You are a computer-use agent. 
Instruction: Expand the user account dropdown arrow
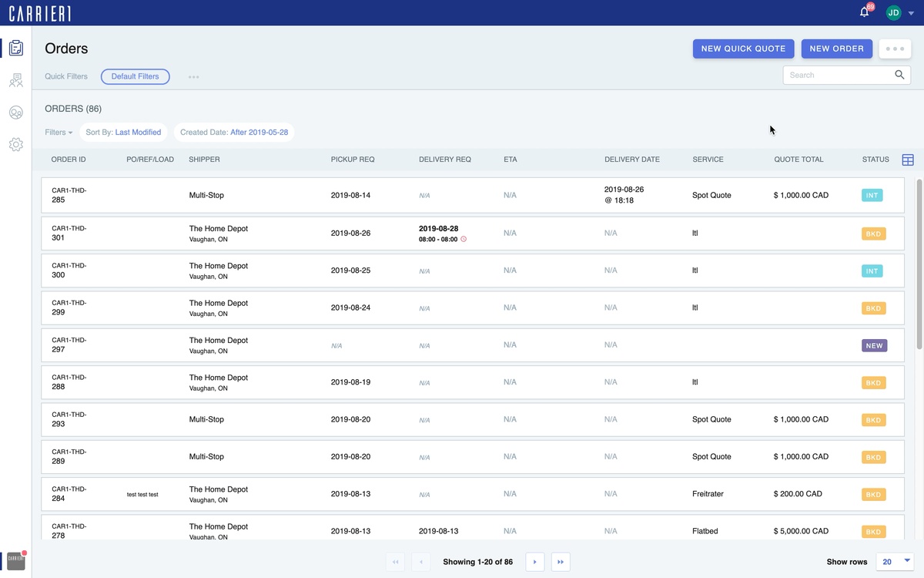pos(912,13)
